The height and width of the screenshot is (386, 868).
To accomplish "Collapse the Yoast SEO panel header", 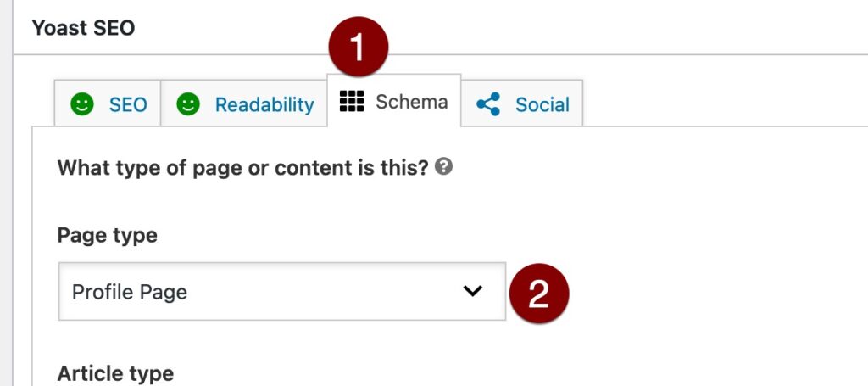I will coord(441,28).
